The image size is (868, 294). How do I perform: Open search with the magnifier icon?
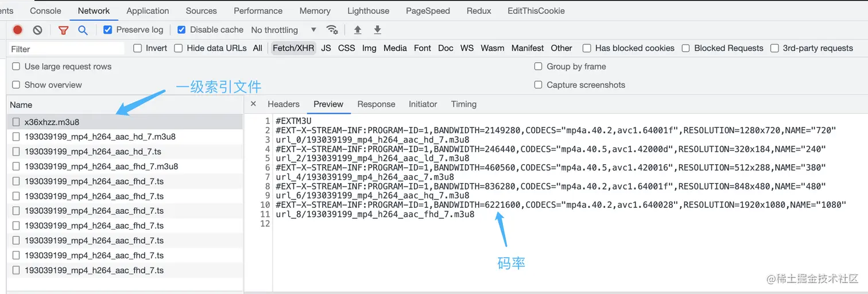[83, 30]
